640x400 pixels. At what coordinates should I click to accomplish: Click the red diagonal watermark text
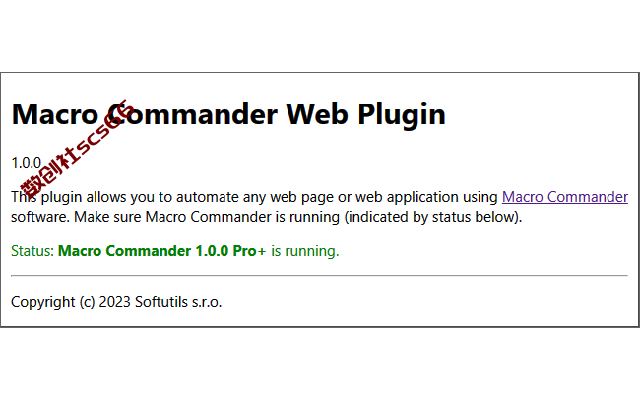[x=78, y=148]
